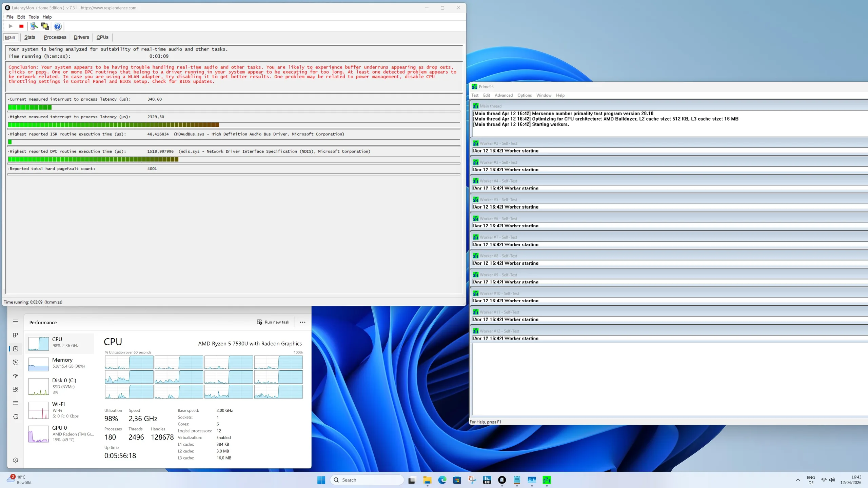Click the grayed-out Start monitor play icon

click(11, 26)
